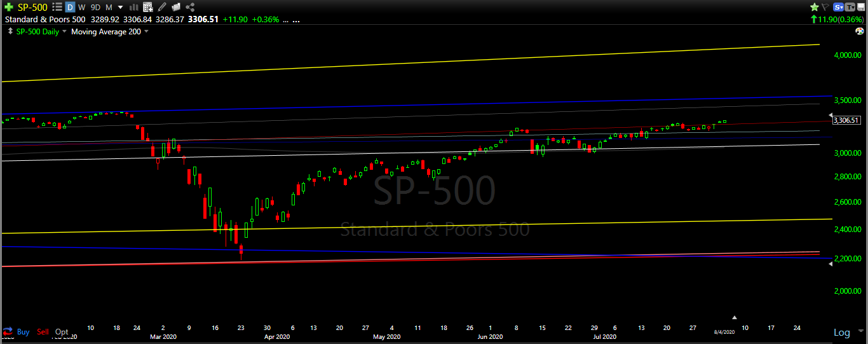Click the +11.90 change value in the quote row

[x=235, y=19]
